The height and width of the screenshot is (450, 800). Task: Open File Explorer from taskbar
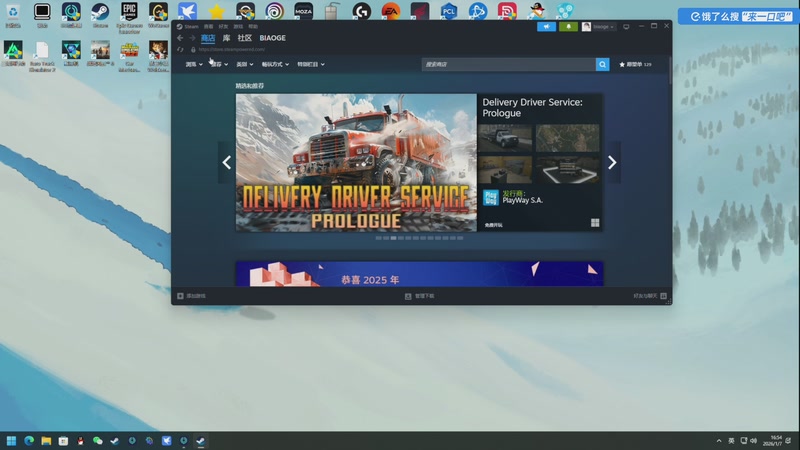[x=46, y=441]
